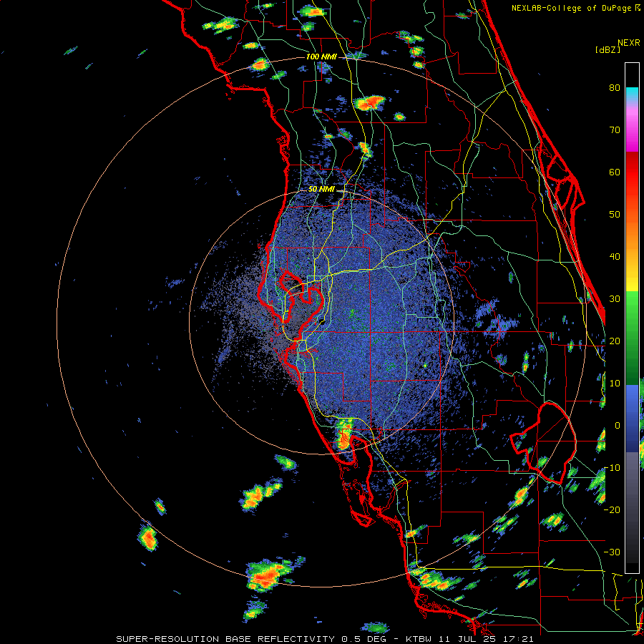
Task: Click the -10 value on the dBZ scale
Action: pos(612,468)
